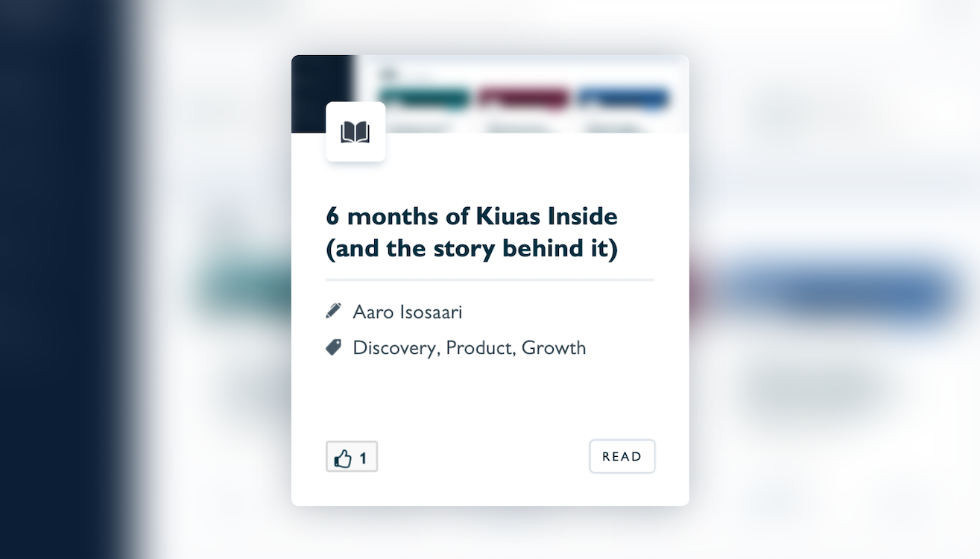Select the author name Aaro Isosaari
The image size is (980, 559).
tap(407, 312)
